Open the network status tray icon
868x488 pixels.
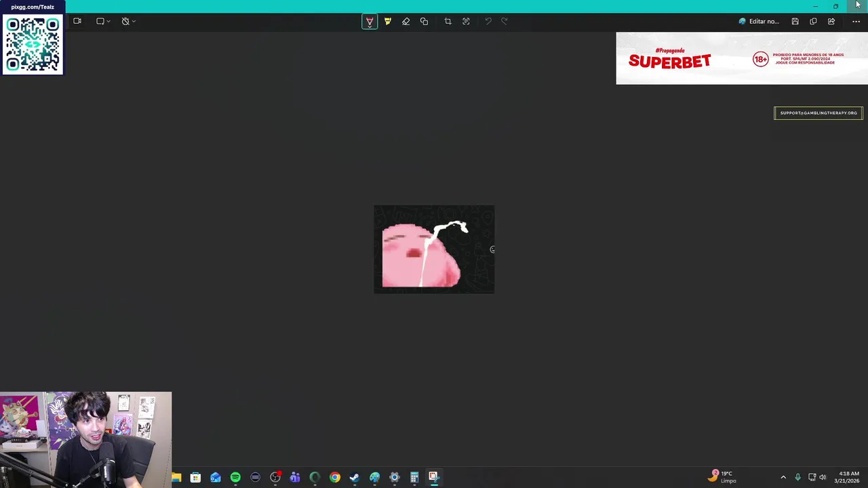[x=811, y=478]
